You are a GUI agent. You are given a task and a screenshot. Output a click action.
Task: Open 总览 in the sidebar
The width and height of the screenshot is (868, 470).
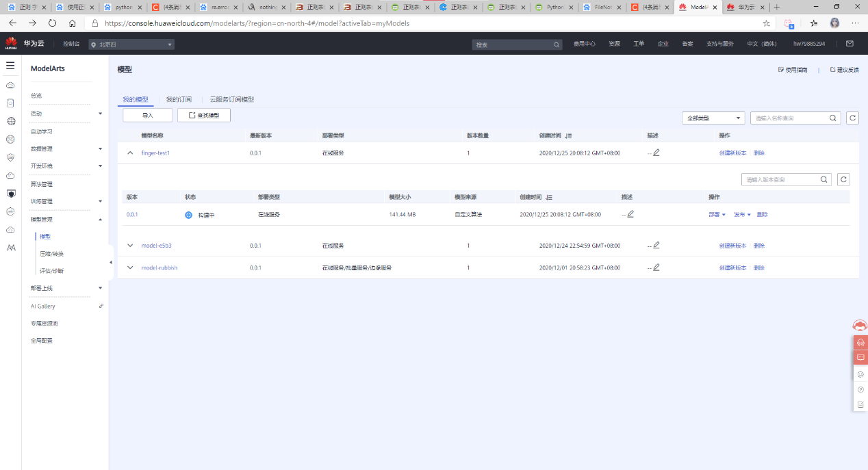36,96
